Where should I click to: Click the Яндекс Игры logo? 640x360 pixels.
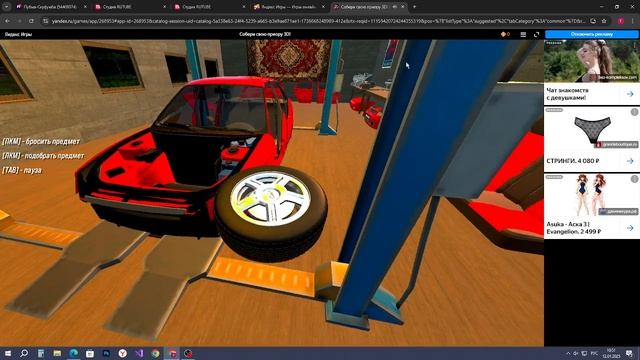pos(18,34)
